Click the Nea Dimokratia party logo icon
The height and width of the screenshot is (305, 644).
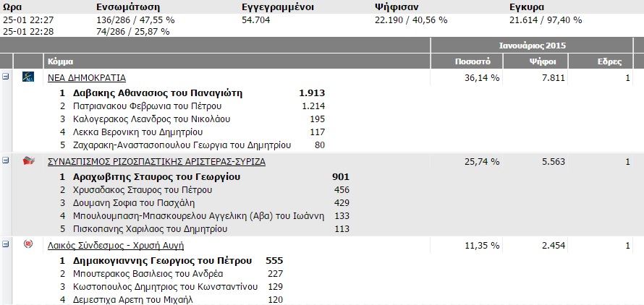(x=29, y=76)
